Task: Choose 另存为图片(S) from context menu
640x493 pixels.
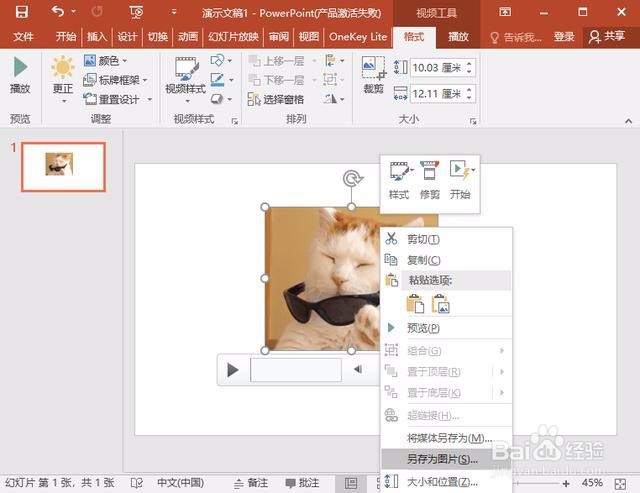Action: (x=446, y=459)
